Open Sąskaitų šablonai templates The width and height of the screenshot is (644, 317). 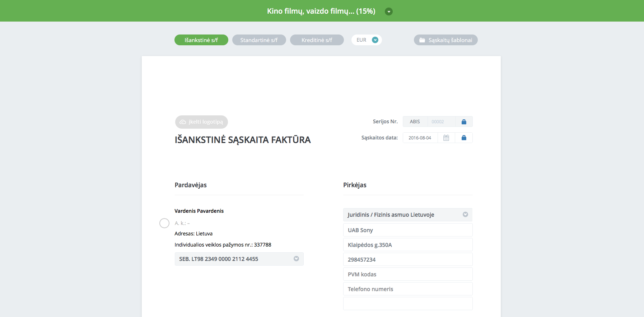point(446,40)
